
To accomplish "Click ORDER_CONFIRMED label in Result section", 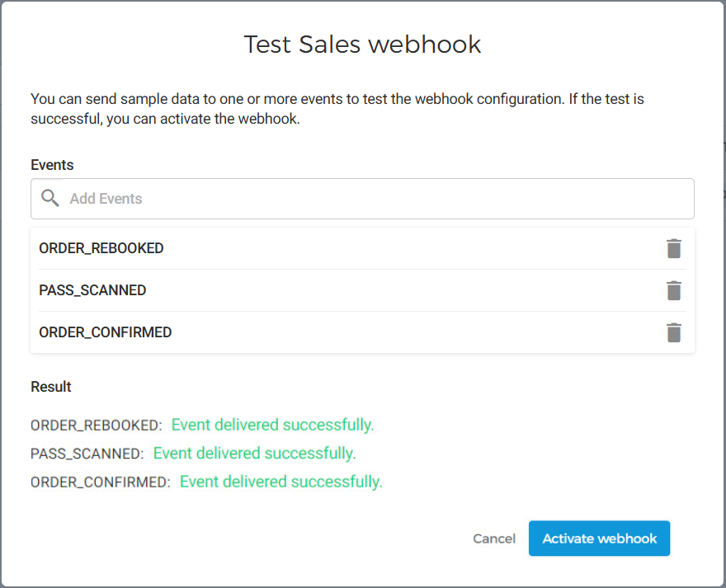I will tap(101, 482).
